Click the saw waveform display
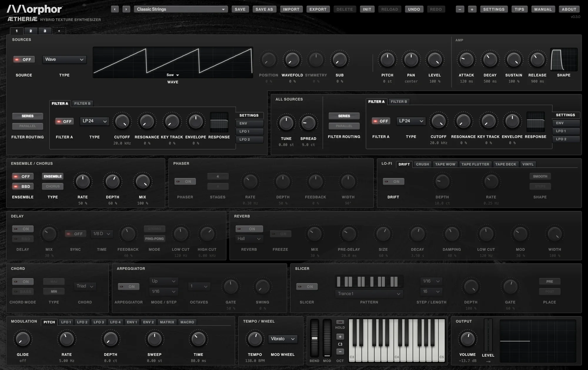The height and width of the screenshot is (370, 588). (x=173, y=62)
